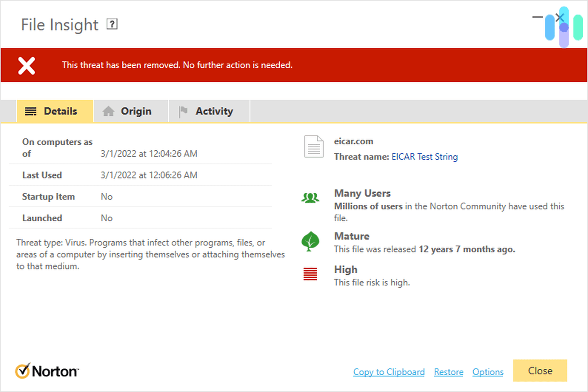Image resolution: width=588 pixels, height=392 pixels.
Task: Click the Mature leaf icon
Action: pyautogui.click(x=310, y=241)
